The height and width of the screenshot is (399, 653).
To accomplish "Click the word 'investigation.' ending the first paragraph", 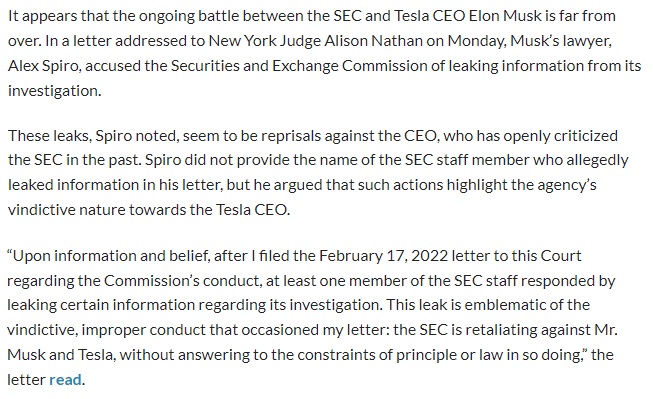I will tap(55, 91).
